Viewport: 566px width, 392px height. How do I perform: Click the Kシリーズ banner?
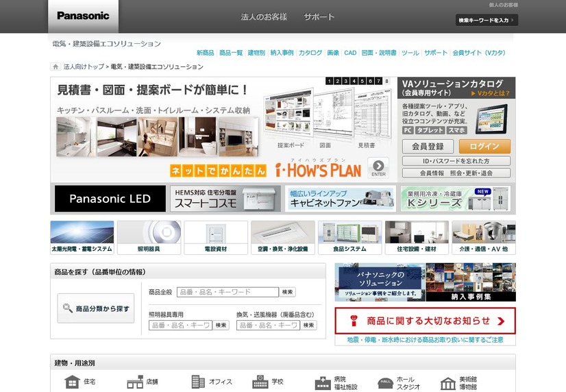pos(456,199)
